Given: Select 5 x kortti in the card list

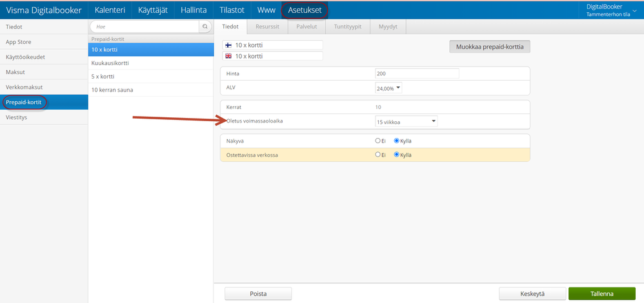Looking at the screenshot, I should 151,76.
